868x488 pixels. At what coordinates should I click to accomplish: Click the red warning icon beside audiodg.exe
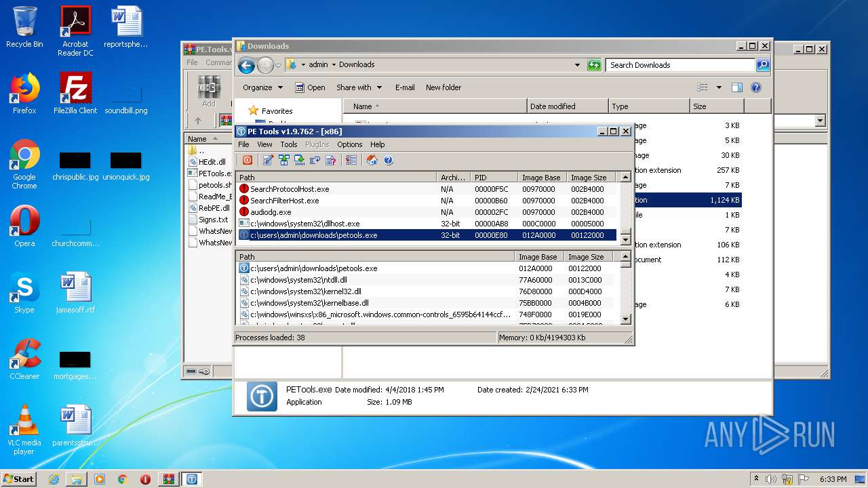(x=244, y=212)
